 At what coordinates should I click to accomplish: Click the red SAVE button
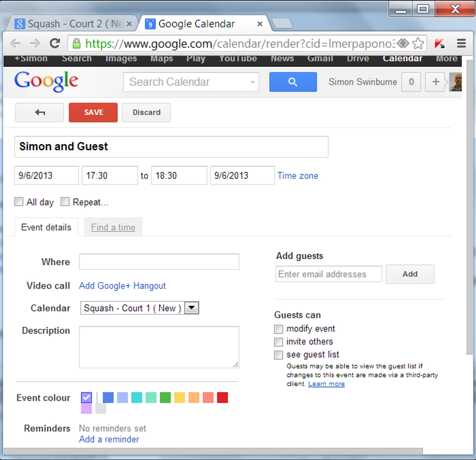click(x=93, y=112)
